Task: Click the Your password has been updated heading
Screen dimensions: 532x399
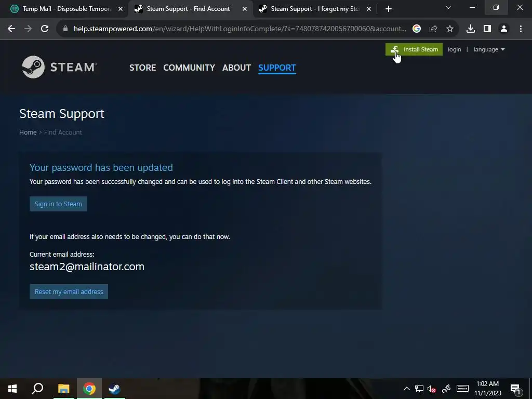Action: (101, 168)
